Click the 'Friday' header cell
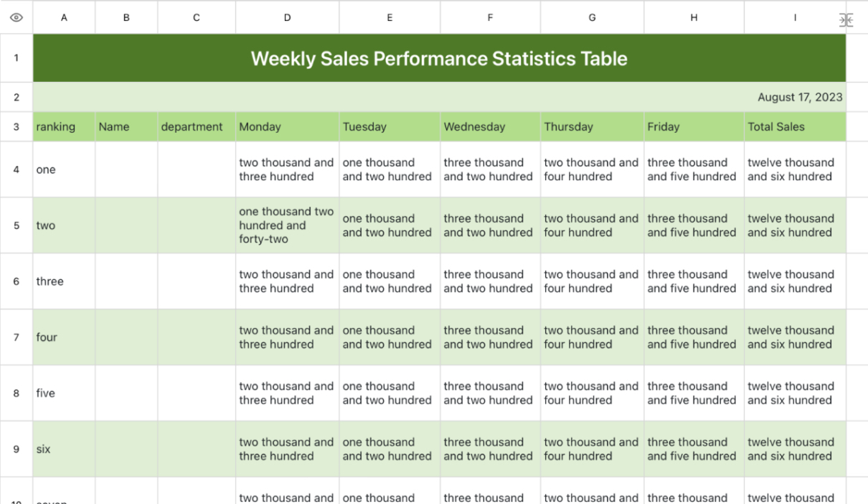Image resolution: width=868 pixels, height=504 pixels. [694, 126]
